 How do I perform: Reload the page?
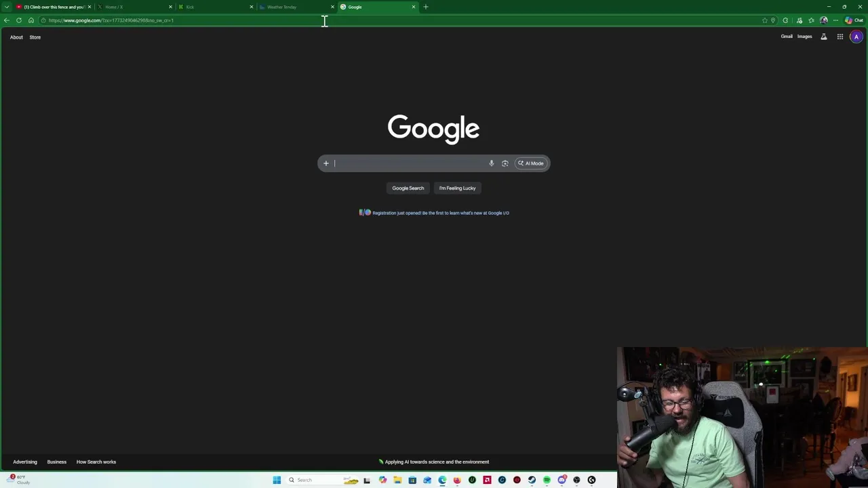[19, 20]
